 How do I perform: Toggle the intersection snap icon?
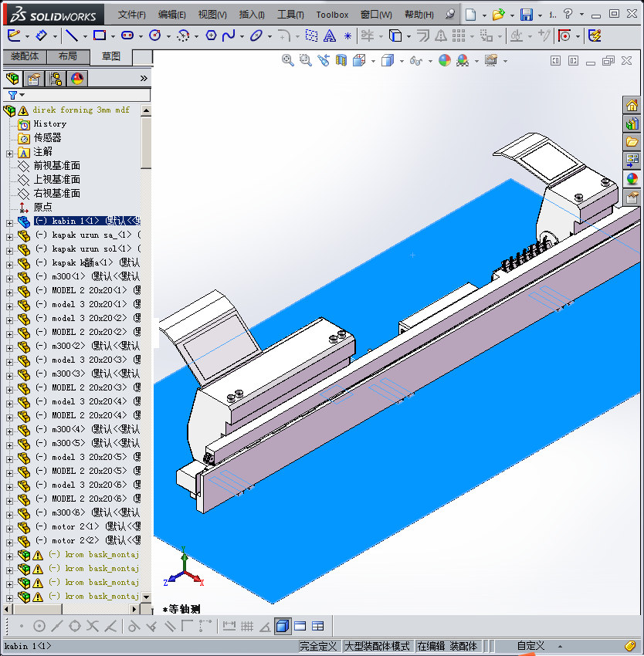coord(93,627)
